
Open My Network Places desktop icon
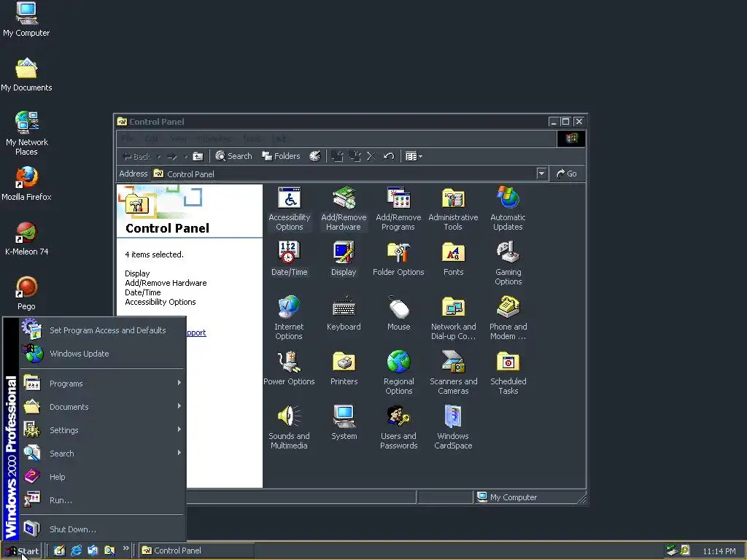click(x=26, y=133)
